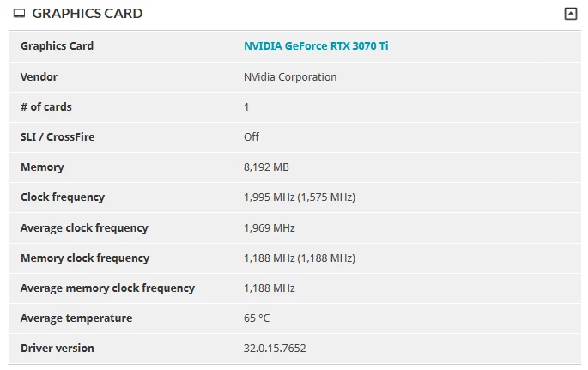Select the 1,995 MHz (1,575 MHz) value
The height and width of the screenshot is (370, 588).
(299, 197)
